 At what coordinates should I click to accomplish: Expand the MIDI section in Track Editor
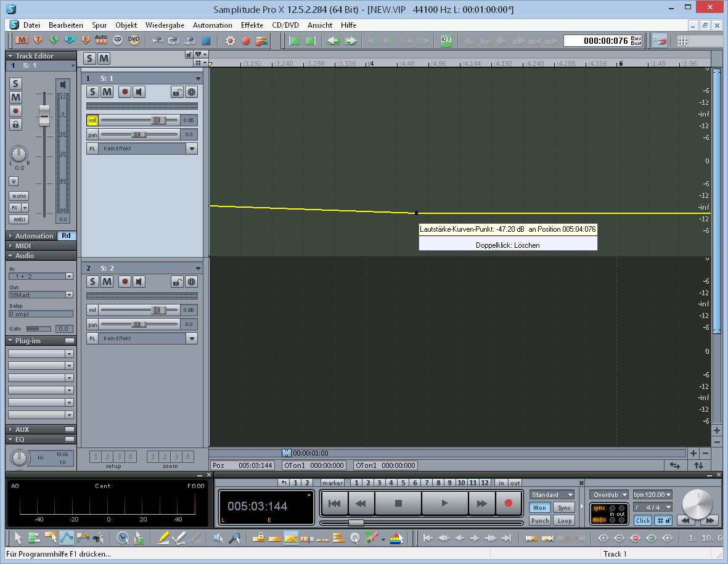[10, 246]
